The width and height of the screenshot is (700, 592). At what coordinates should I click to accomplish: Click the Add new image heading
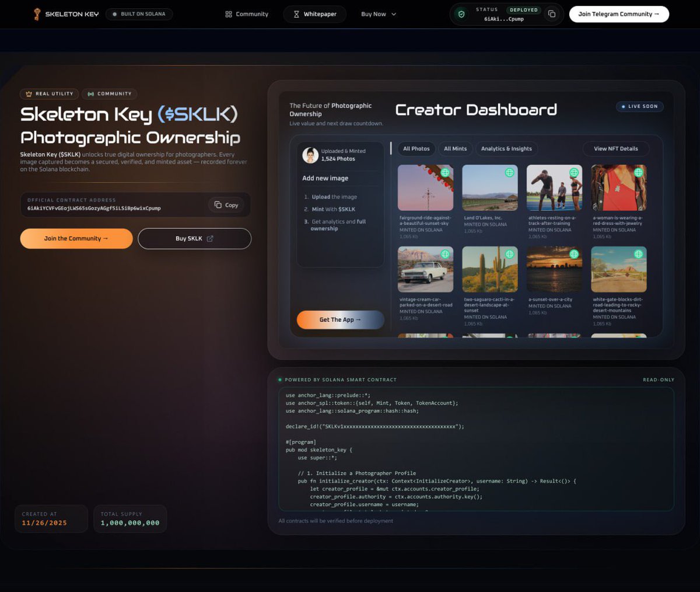[325, 179]
